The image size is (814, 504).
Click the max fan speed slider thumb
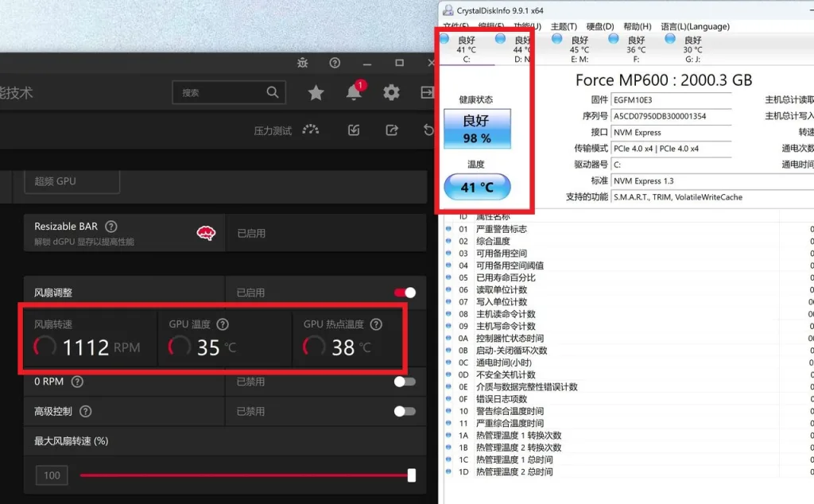(412, 475)
